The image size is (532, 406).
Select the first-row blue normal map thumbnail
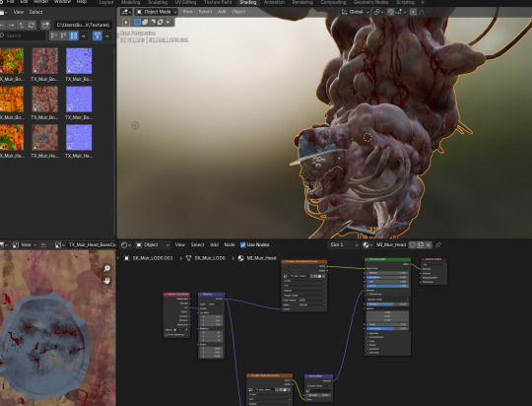click(79, 61)
